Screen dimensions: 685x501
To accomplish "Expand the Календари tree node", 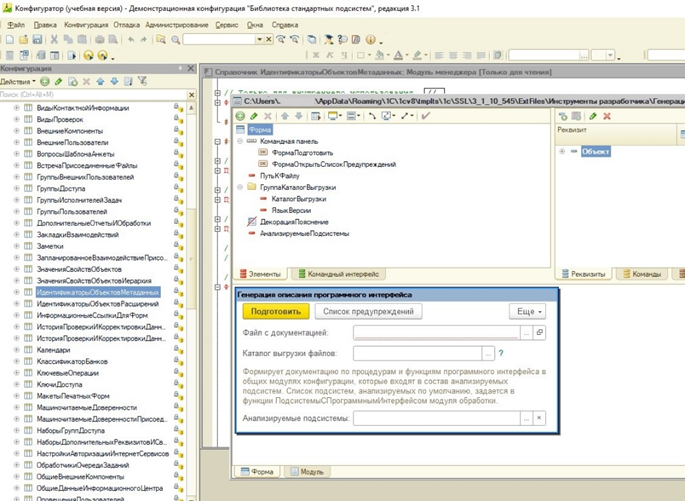I will pos(17,349).
